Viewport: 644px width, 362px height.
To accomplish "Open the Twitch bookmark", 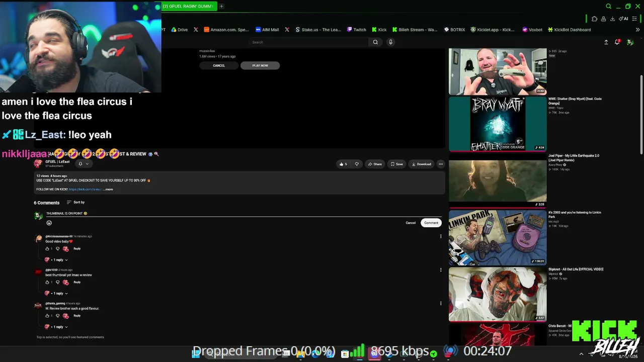I will coord(357,30).
